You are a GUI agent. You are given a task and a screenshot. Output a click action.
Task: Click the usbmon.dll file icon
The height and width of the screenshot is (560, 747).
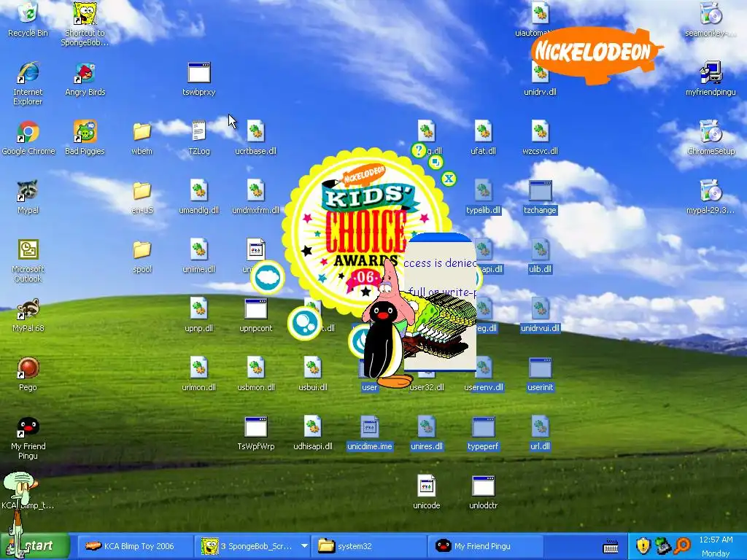coord(256,374)
